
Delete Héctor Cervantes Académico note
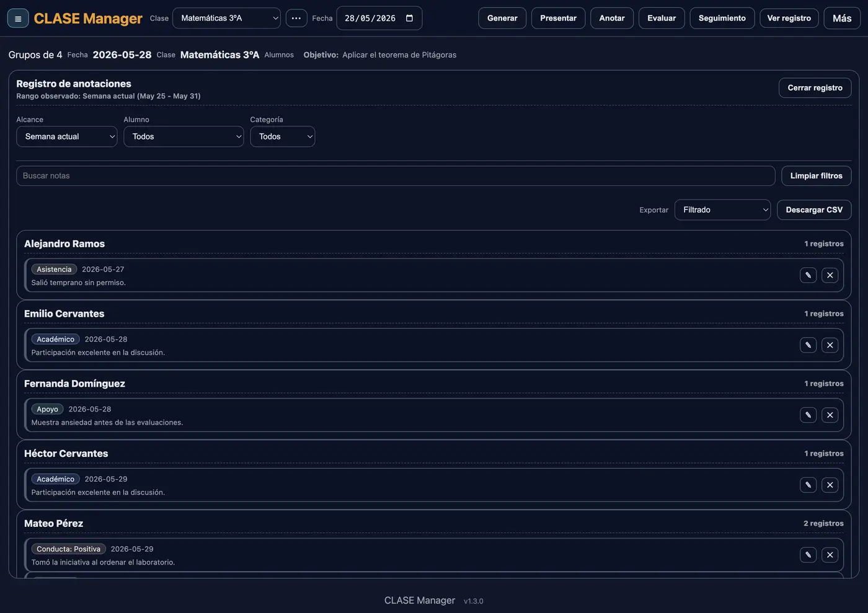coord(830,485)
